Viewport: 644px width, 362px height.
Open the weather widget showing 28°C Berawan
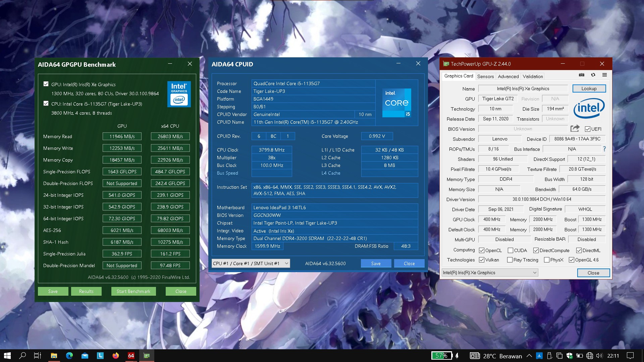point(496,356)
